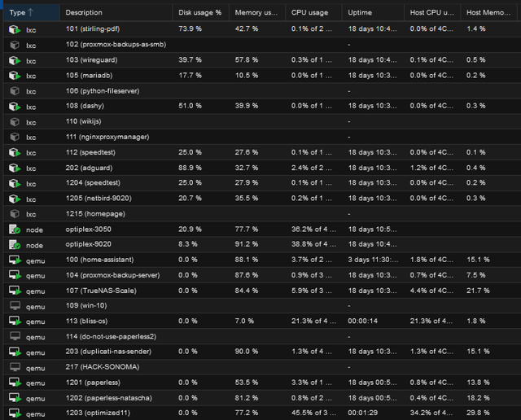Click the running LXC icon for 101 stirling-pdf
The width and height of the screenshot is (521, 420).
pyautogui.click(x=15, y=29)
